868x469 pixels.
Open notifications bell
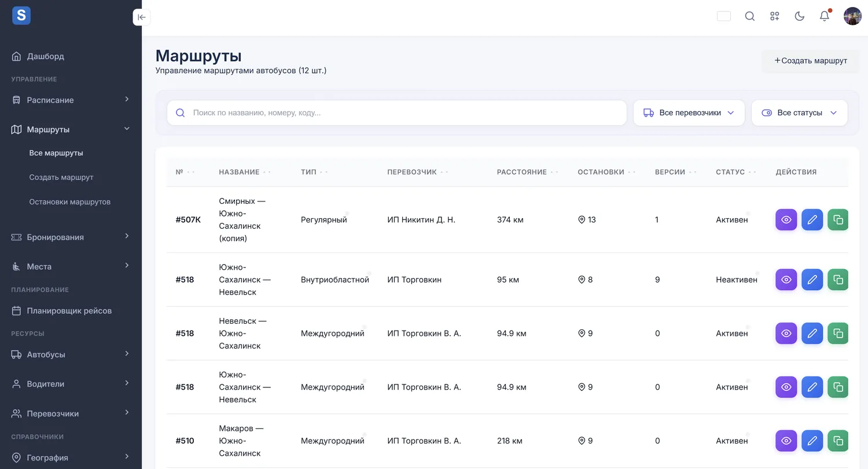(825, 16)
